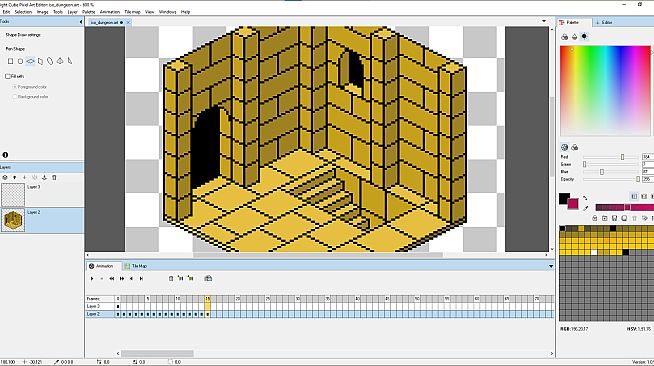Open the Selection menu
Screen dimensions: 654x366
click(x=23, y=12)
